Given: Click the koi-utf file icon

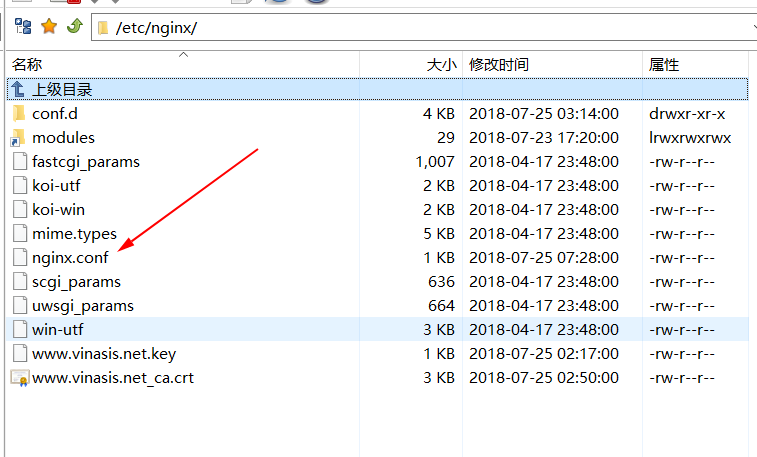Looking at the screenshot, I should [x=19, y=185].
